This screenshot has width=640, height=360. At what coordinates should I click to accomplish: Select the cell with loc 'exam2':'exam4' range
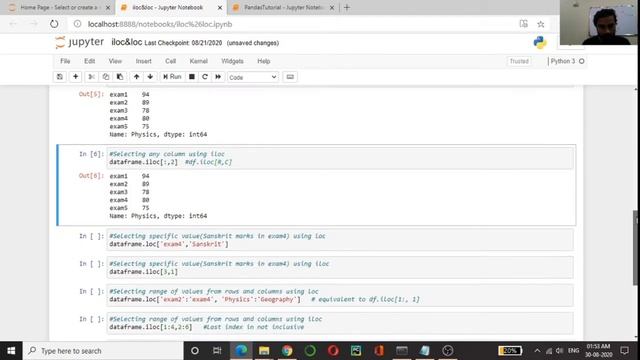click(x=340, y=296)
